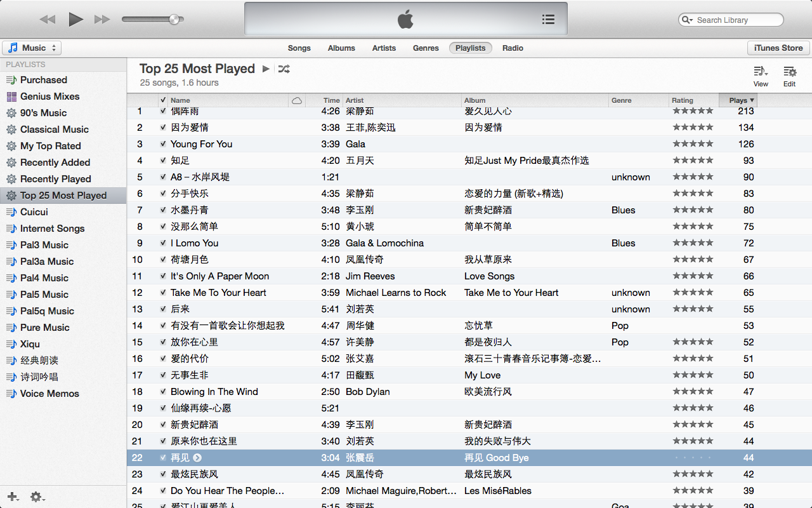The width and height of the screenshot is (812, 508).
Task: Select the My Top Rated playlist
Action: click(63, 146)
